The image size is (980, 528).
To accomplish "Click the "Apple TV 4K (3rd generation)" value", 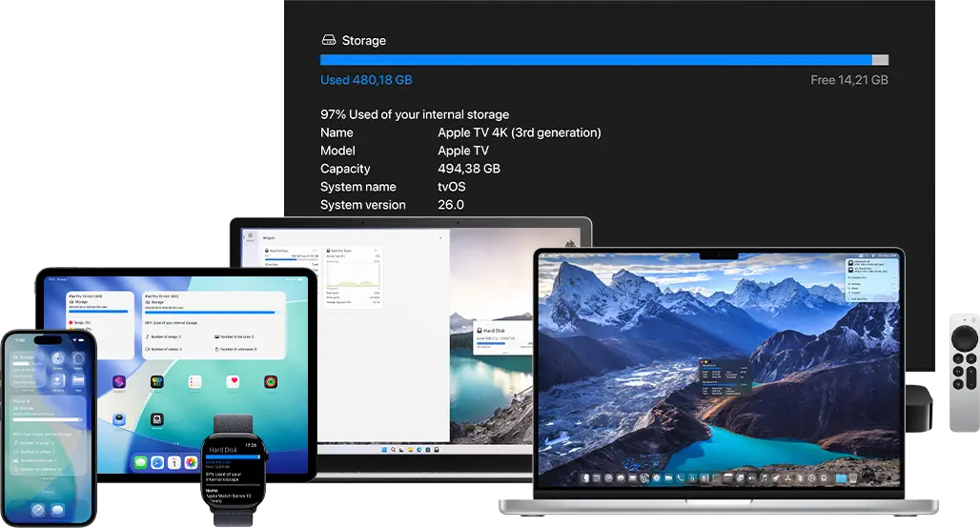I will click(x=520, y=132).
